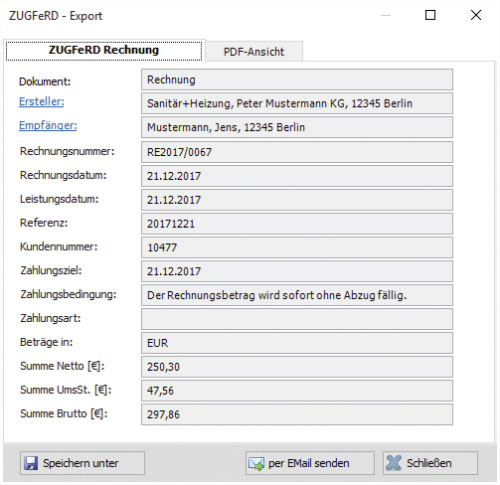The image size is (500, 485).
Task: Click the Schließen button
Action: pos(430,463)
